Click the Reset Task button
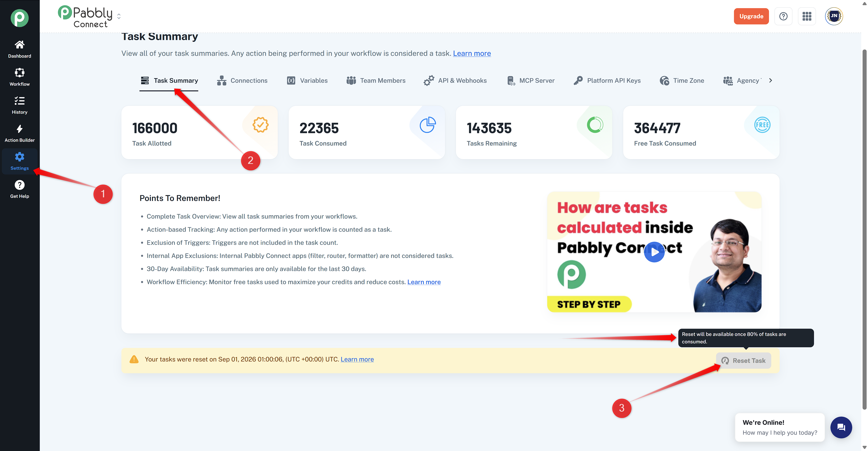Image resolution: width=868 pixels, height=451 pixels. (x=744, y=361)
